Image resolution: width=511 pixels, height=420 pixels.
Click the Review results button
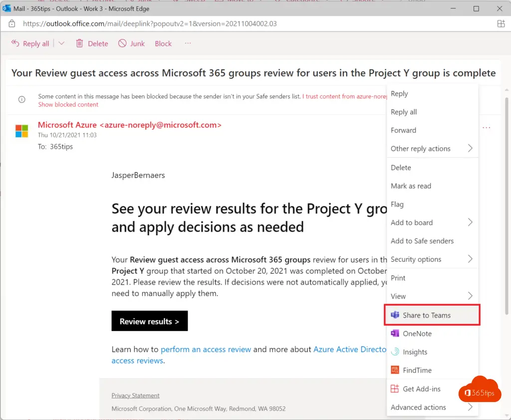[x=150, y=321]
